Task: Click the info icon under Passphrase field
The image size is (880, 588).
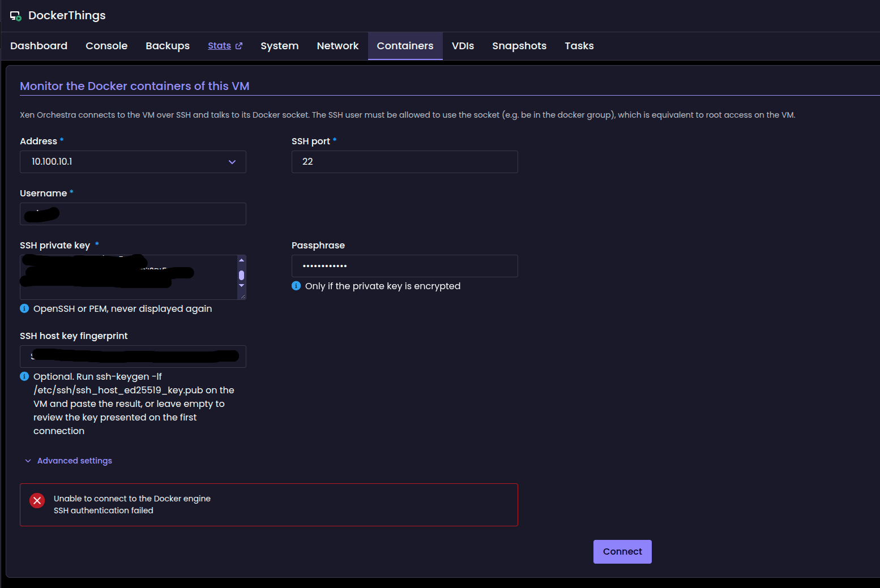Action: [x=296, y=286]
